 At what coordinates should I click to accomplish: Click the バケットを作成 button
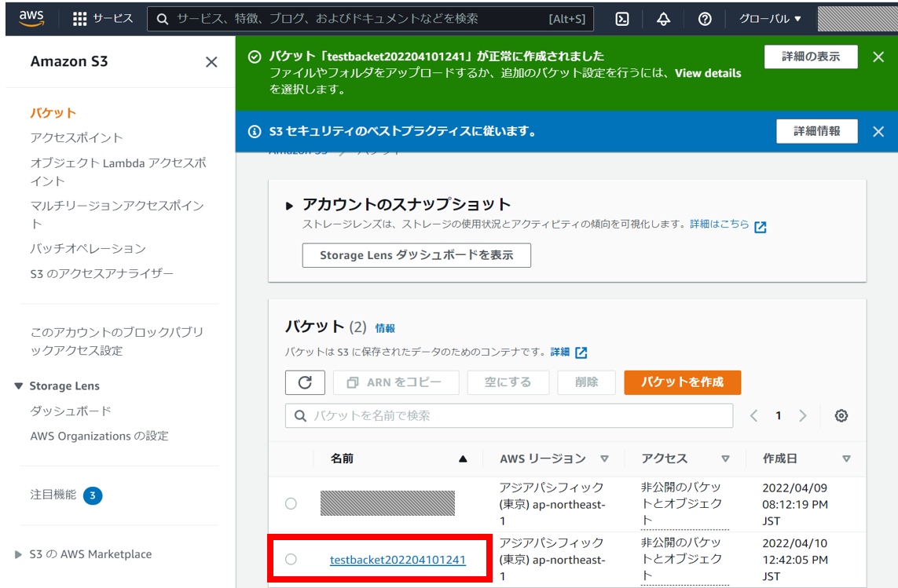682,382
